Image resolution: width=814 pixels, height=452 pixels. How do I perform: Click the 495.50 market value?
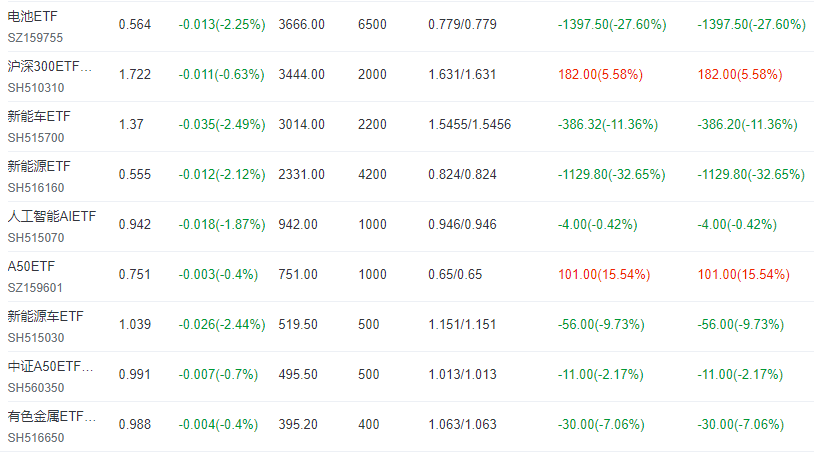click(x=297, y=374)
